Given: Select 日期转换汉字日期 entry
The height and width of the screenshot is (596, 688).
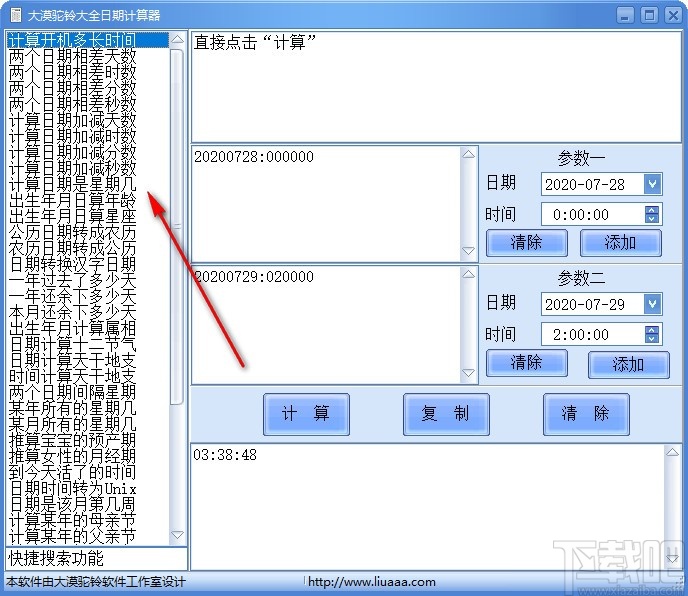Looking at the screenshot, I should click(x=88, y=265).
